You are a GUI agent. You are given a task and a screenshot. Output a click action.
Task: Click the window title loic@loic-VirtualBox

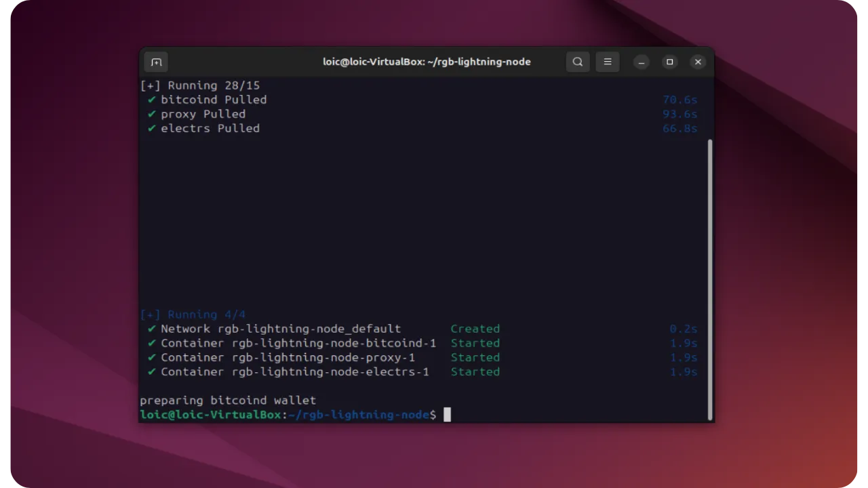[427, 62]
